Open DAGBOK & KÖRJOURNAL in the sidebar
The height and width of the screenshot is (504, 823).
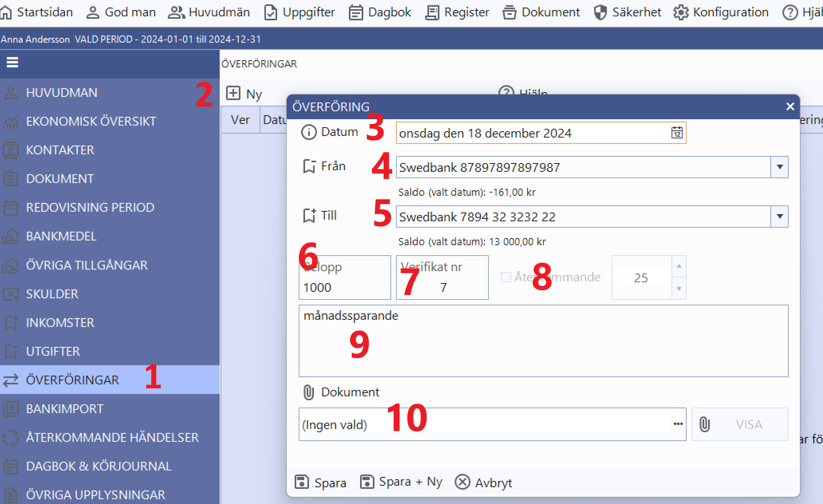click(x=110, y=466)
